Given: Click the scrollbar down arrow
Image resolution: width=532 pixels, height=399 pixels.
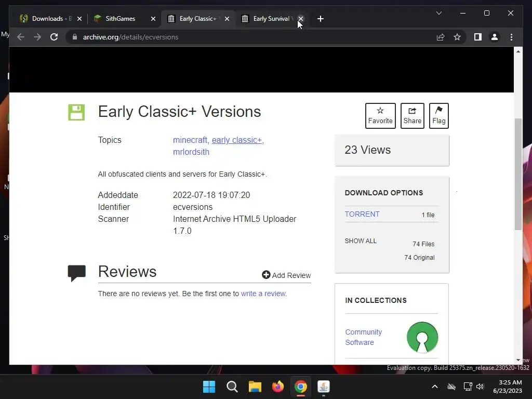Looking at the screenshot, I should pyautogui.click(x=518, y=361).
